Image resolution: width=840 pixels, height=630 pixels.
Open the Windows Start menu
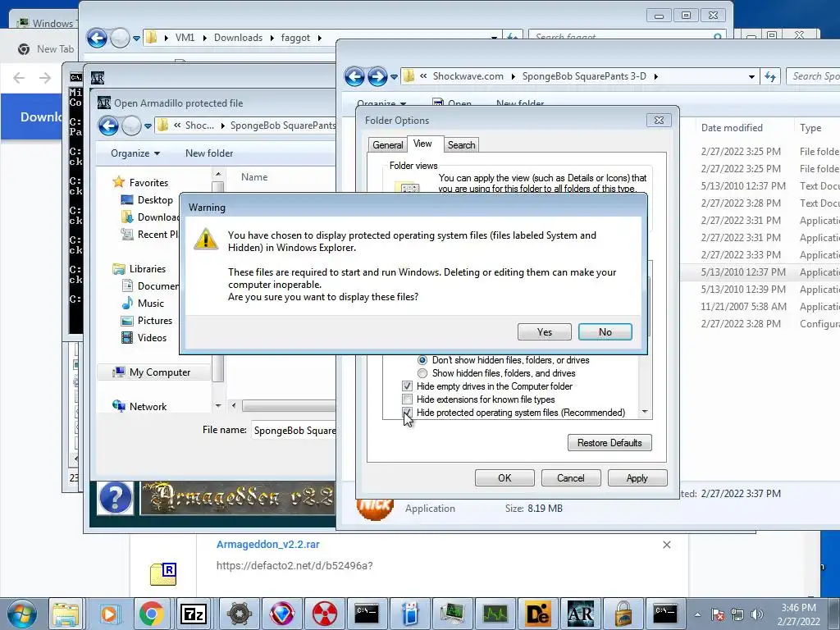[22, 614]
